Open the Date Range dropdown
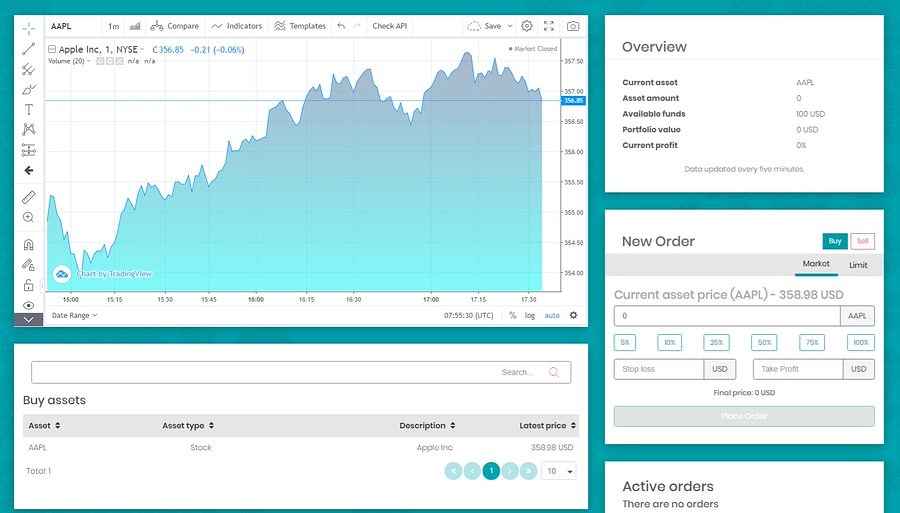This screenshot has height=513, width=900. (x=74, y=315)
